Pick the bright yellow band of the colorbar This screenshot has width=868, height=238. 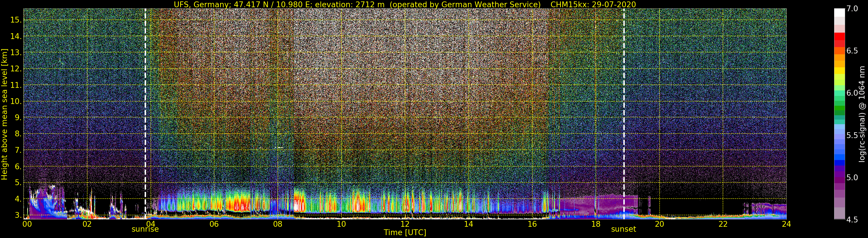(839, 71)
